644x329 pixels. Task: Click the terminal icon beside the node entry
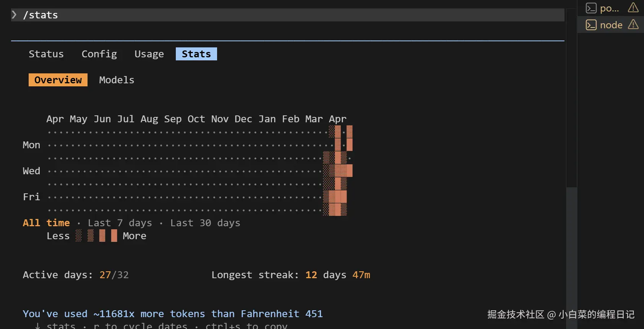[591, 25]
